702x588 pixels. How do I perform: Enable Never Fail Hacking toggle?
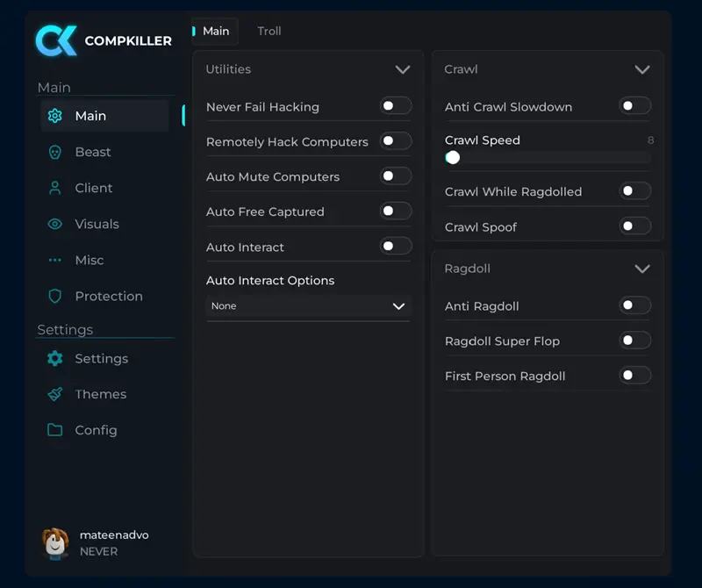[396, 106]
